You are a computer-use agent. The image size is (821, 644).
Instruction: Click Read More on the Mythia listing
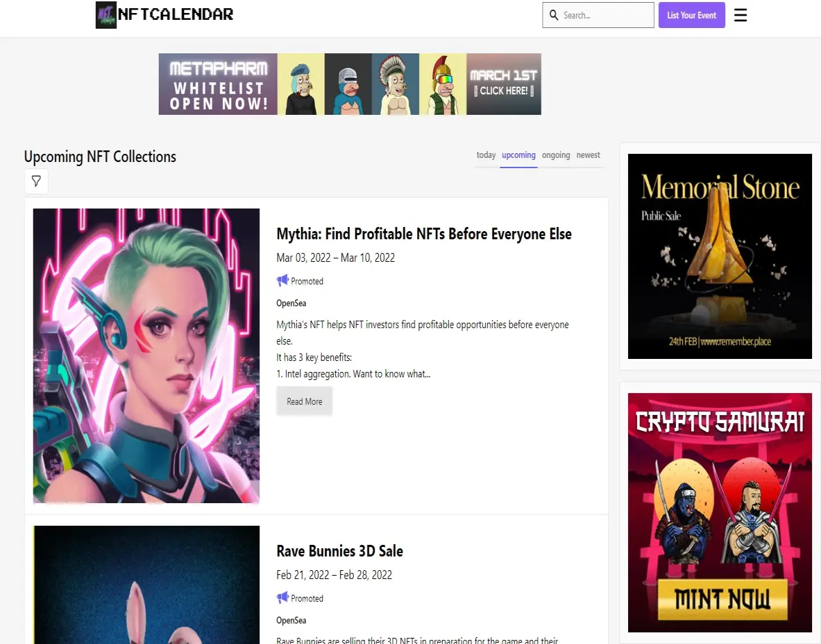(304, 401)
